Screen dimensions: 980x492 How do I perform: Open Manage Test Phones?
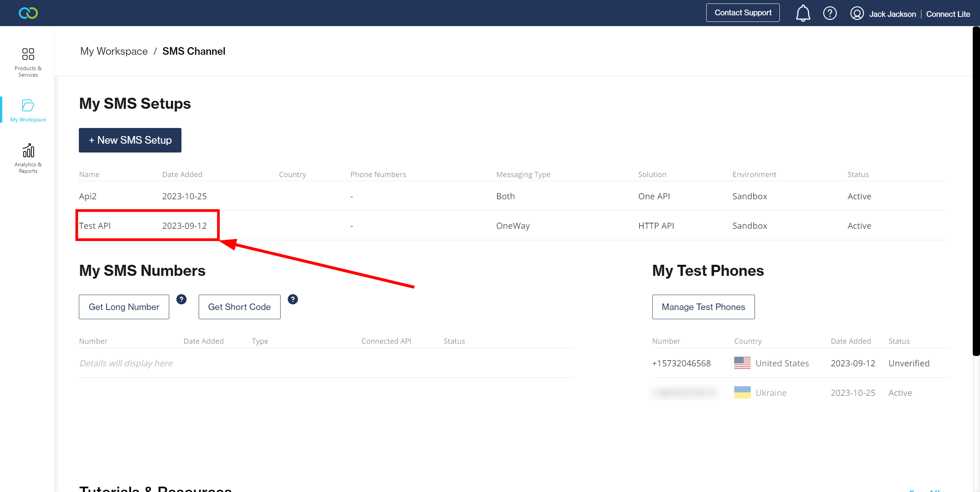pos(704,307)
